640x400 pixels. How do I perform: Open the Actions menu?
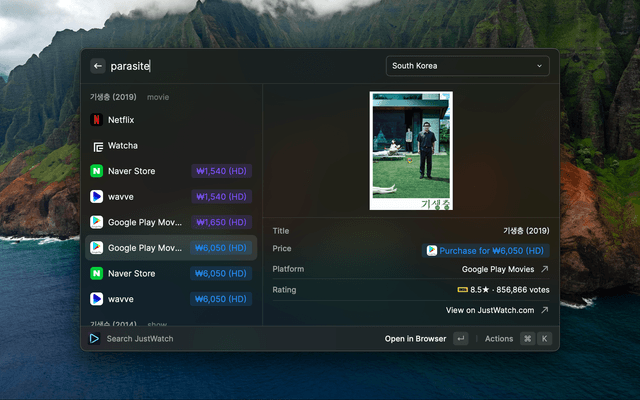(x=499, y=339)
